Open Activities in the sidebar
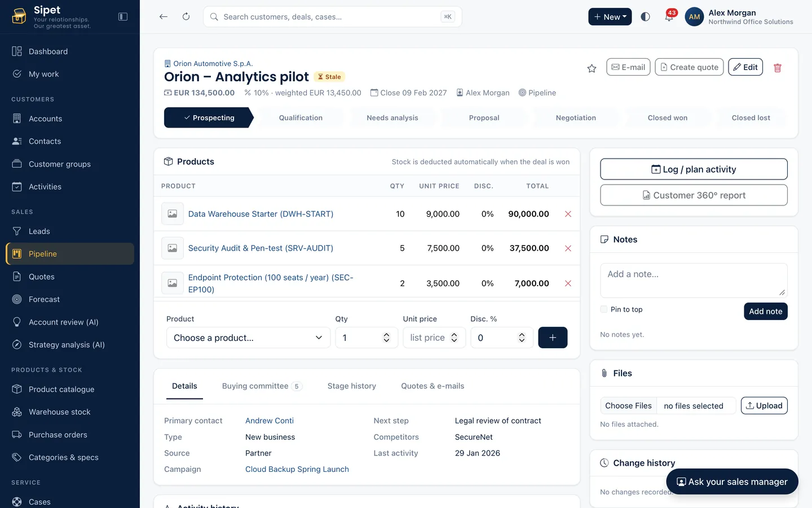 tap(70, 187)
